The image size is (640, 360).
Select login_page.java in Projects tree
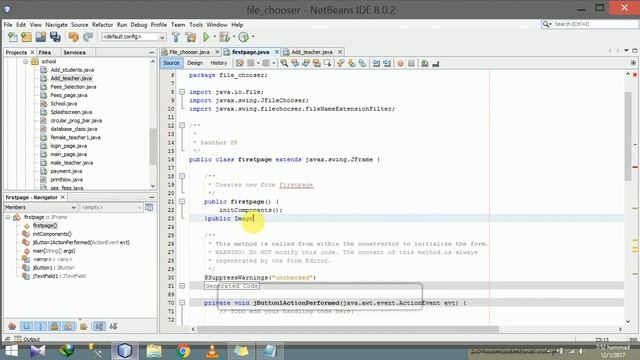pyautogui.click(x=68, y=146)
